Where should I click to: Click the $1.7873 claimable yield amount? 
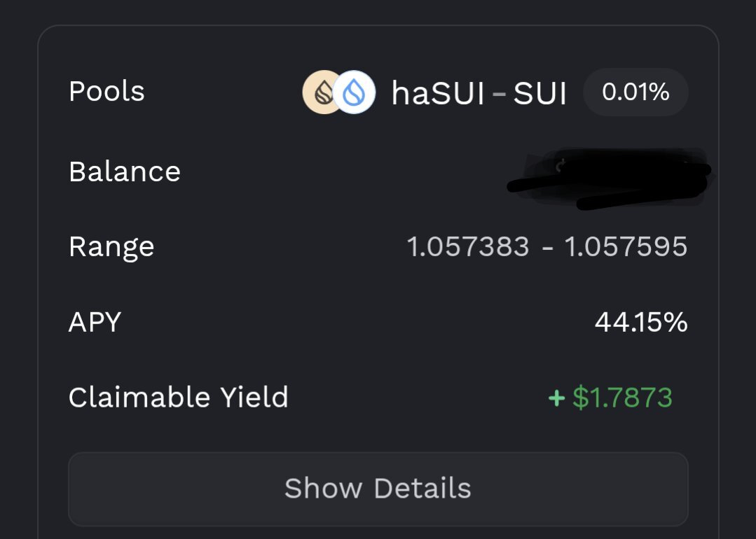coord(622,398)
